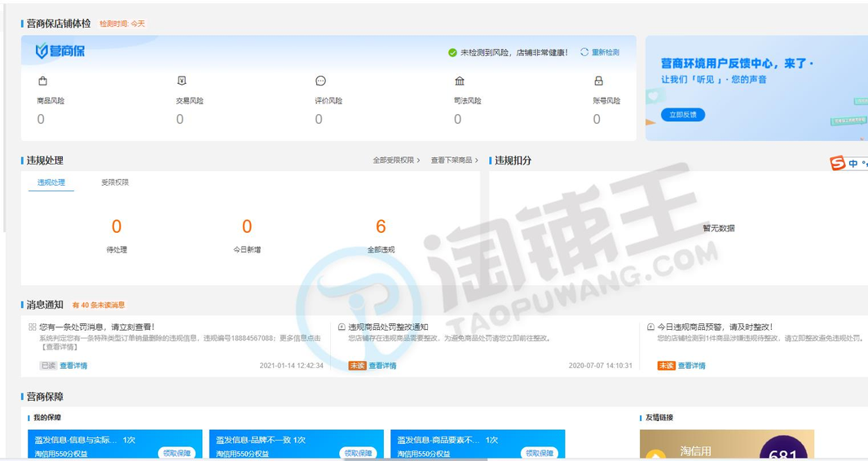The image size is (868, 461).
Task: Open 全部受限权限 link
Action: [396, 160]
